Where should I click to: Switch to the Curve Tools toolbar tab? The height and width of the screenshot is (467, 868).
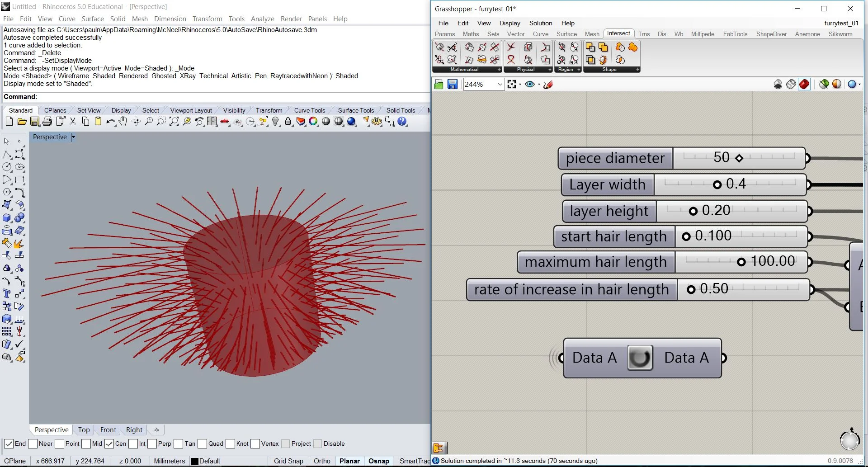pos(310,110)
